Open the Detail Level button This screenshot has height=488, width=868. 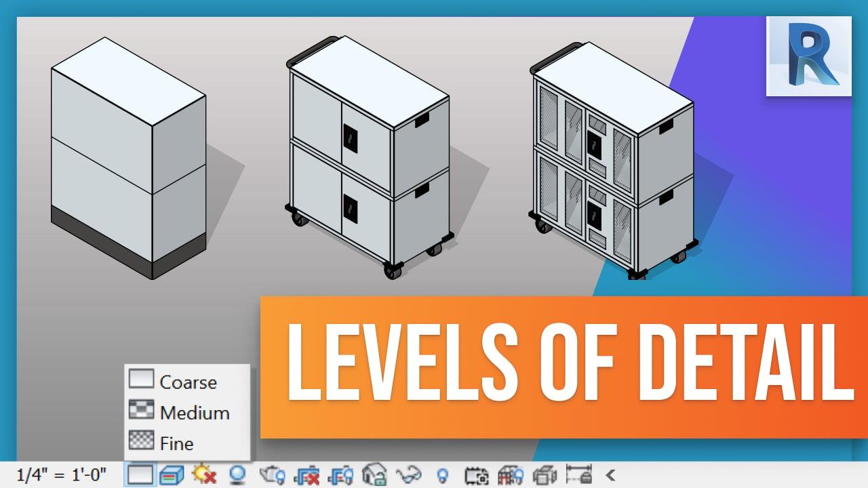coord(140,474)
